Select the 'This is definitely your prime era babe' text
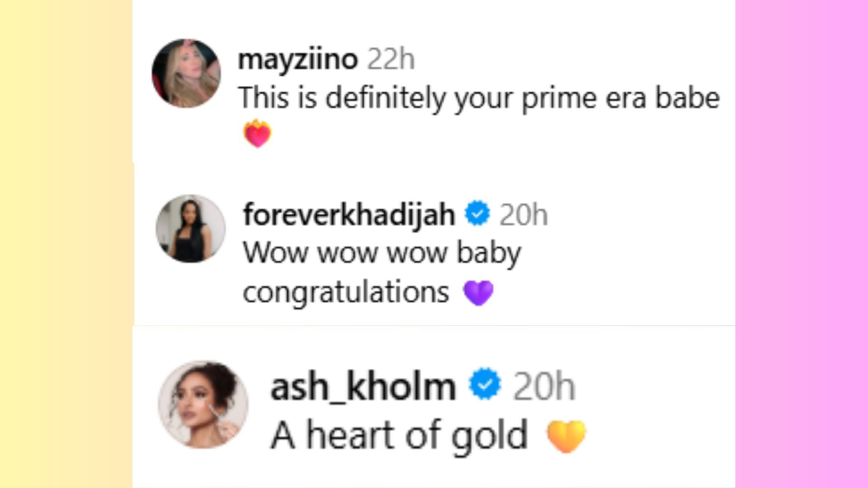 tap(479, 98)
